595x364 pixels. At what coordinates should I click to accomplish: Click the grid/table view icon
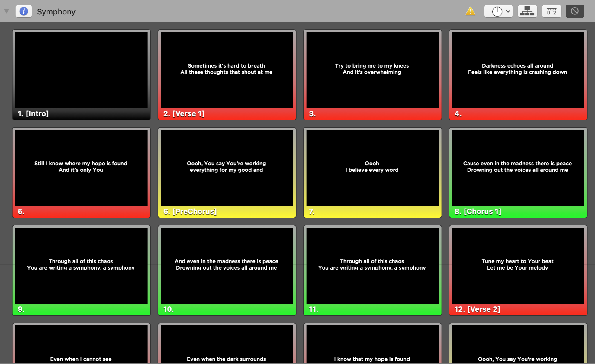click(x=529, y=11)
